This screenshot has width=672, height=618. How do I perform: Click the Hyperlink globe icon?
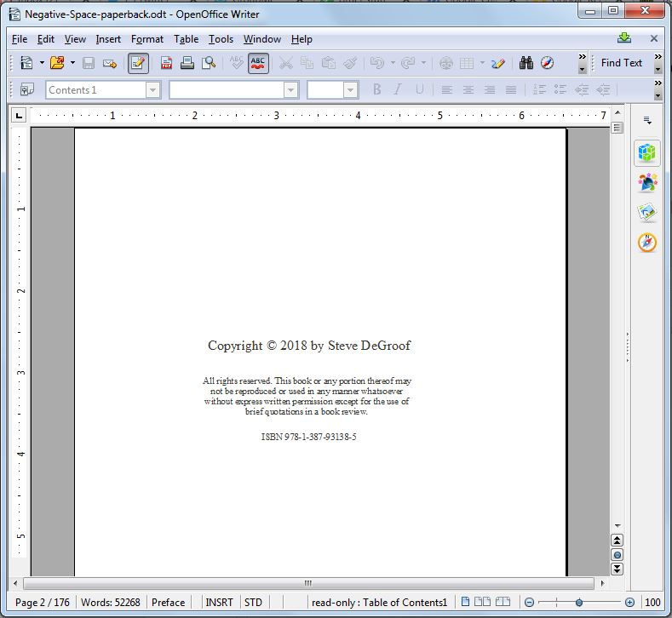(x=446, y=63)
